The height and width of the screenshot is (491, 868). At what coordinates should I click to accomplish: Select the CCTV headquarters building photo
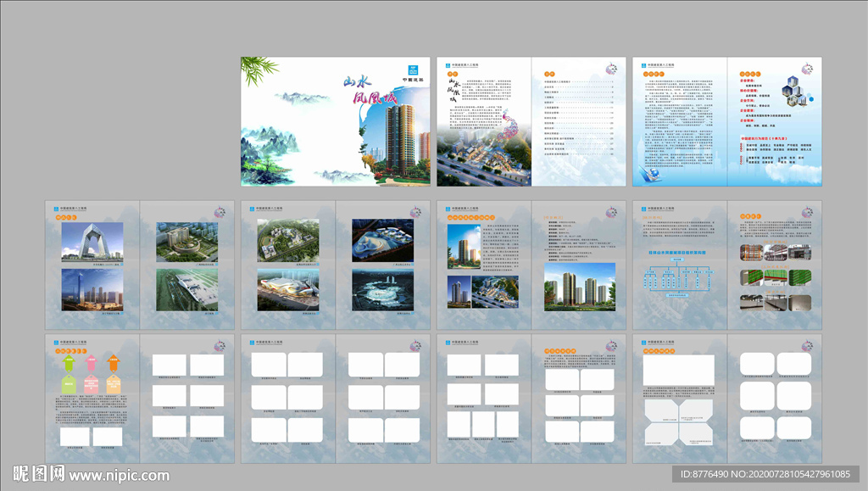(92, 243)
